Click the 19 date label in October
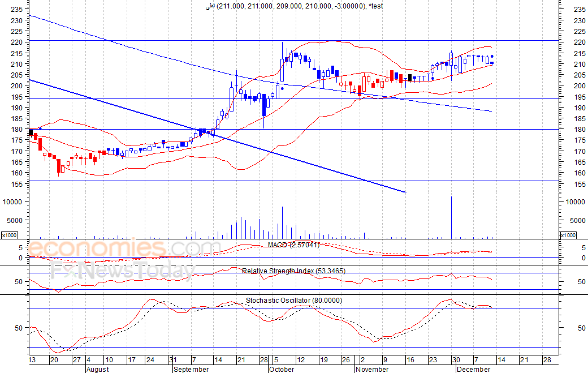 tap(323, 360)
